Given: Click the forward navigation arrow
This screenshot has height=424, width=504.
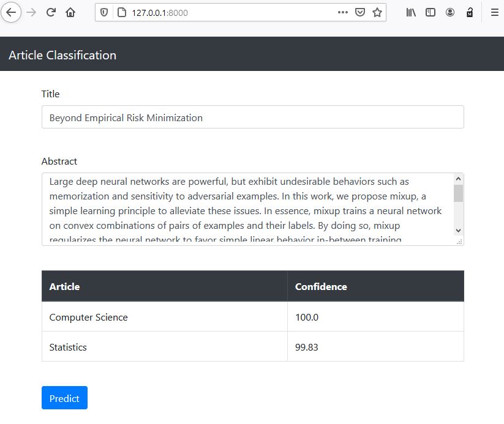Looking at the screenshot, I should (x=30, y=12).
